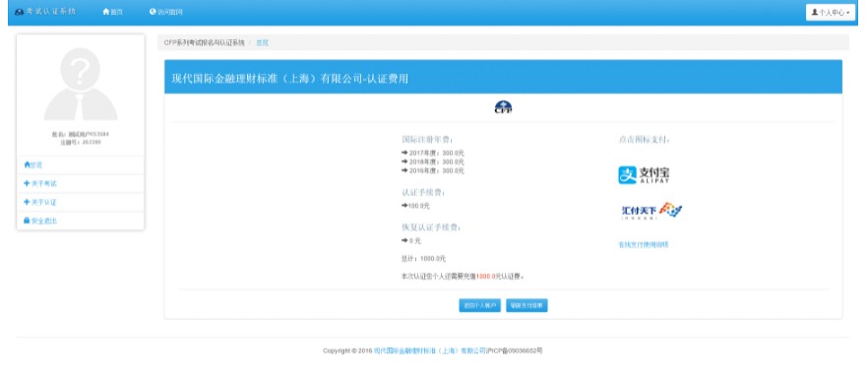Click the blue breadcrumb overview link
The width and height of the screenshot is (868, 382).
(262, 42)
